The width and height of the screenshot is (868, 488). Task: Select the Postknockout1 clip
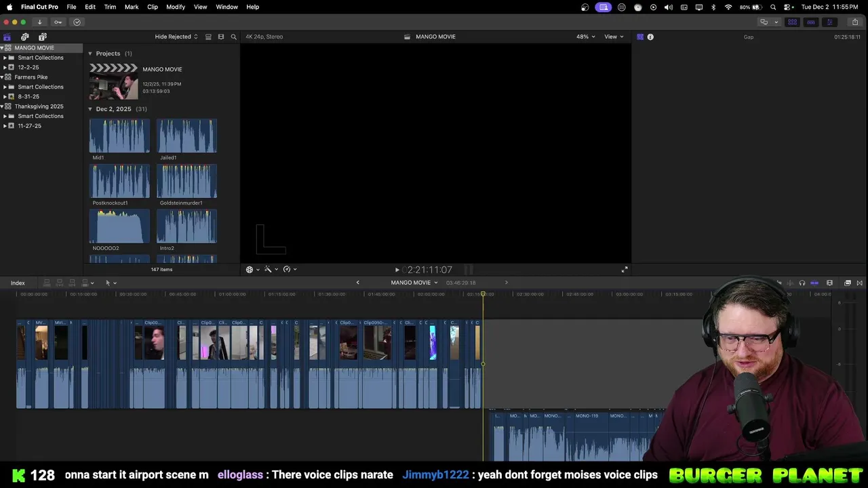point(119,181)
